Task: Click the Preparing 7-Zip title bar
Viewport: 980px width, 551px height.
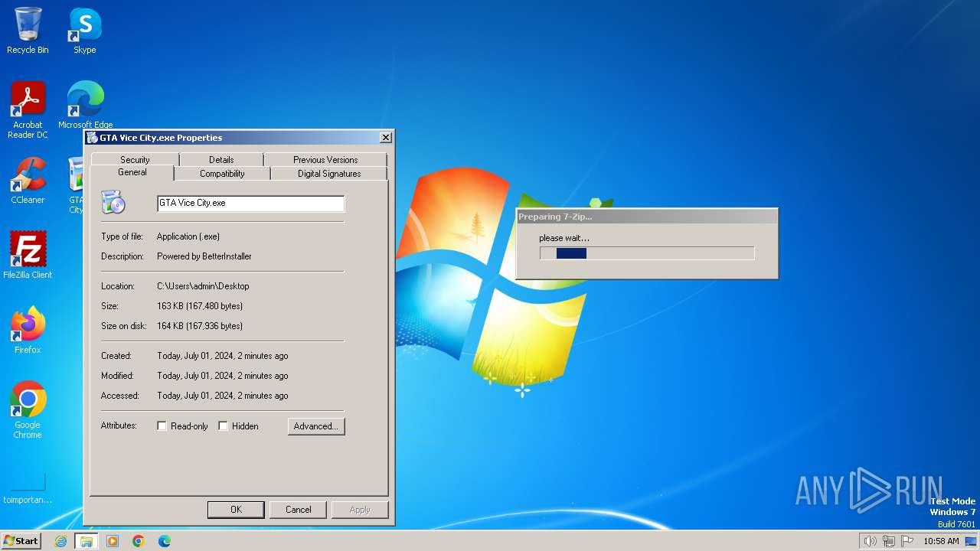Action: pyautogui.click(x=647, y=217)
